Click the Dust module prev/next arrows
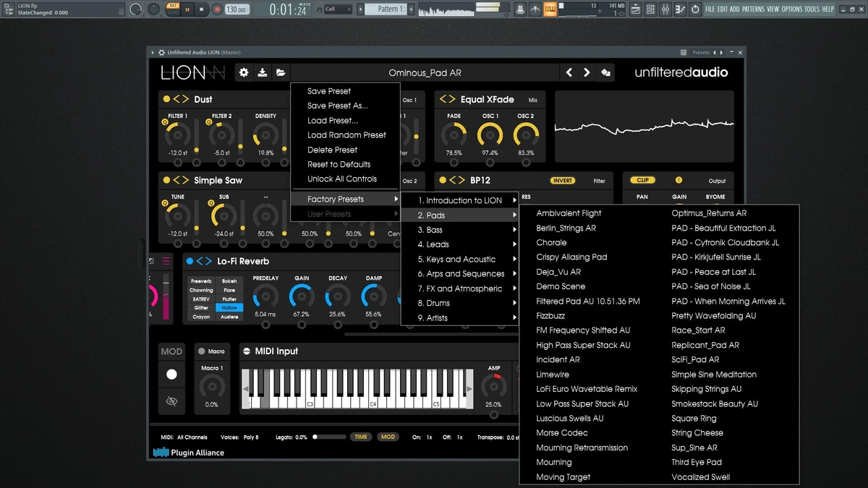The width and height of the screenshot is (868, 488). (181, 99)
